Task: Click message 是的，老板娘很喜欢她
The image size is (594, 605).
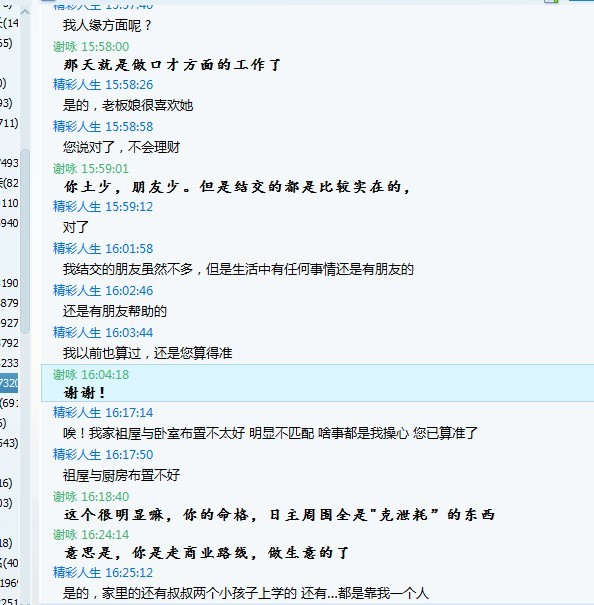Action: coord(128,105)
